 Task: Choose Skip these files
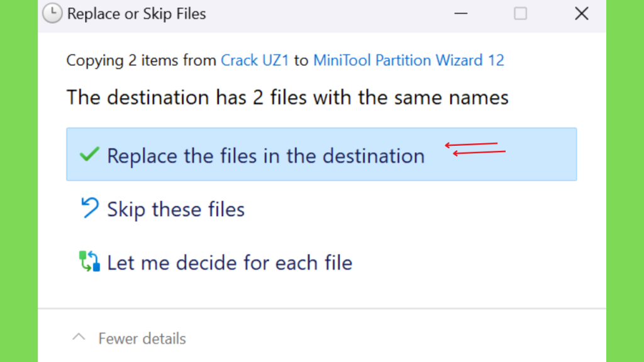point(321,209)
